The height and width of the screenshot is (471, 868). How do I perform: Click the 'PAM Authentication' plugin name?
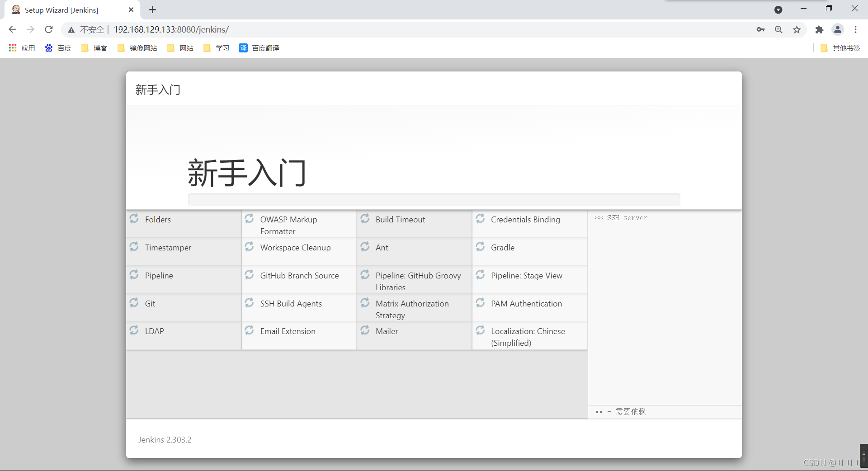pos(527,303)
